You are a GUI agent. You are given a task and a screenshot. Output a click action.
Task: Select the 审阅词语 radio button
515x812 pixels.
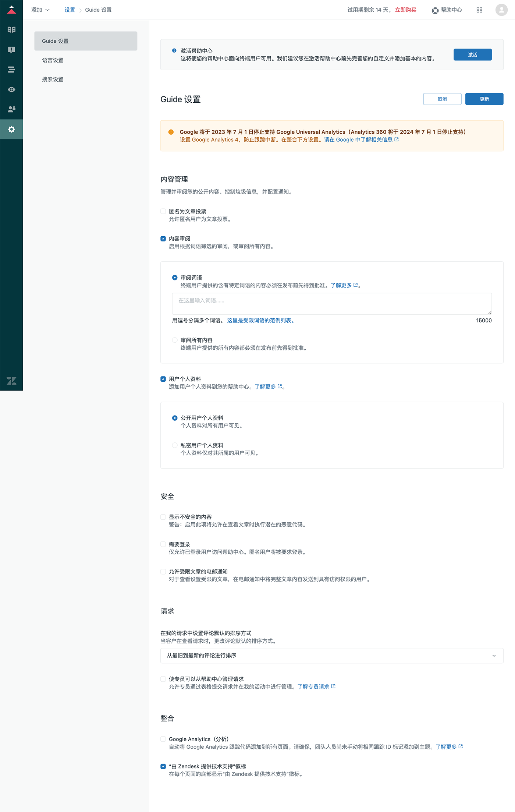click(175, 278)
